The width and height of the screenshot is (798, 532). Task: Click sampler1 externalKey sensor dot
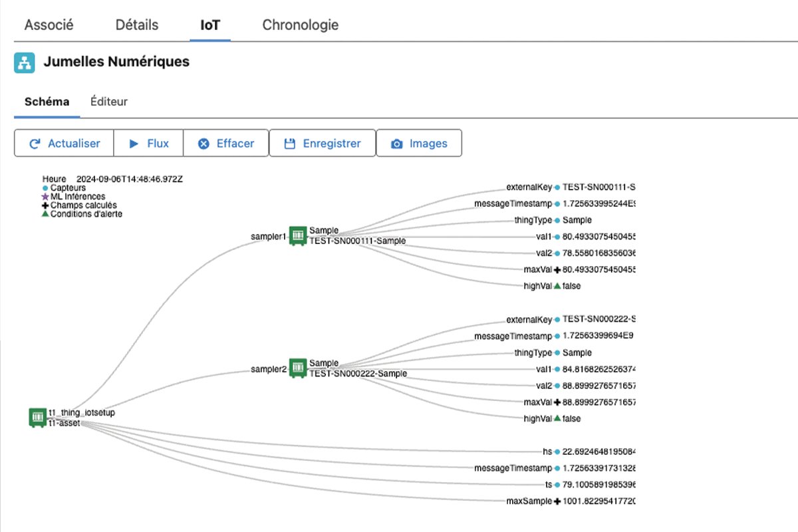point(557,188)
